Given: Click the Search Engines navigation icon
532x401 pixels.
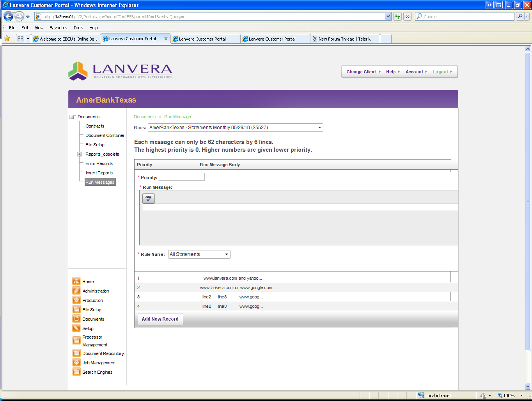Looking at the screenshot, I should 76,372.
